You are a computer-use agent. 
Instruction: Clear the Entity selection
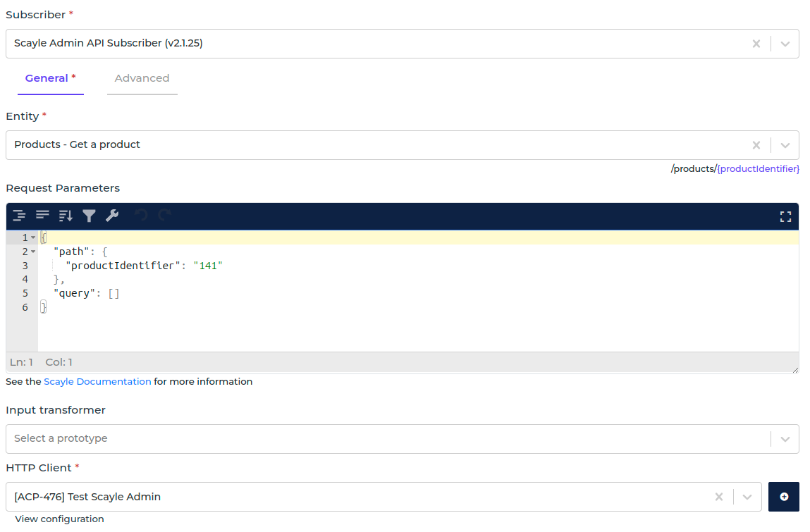(756, 145)
